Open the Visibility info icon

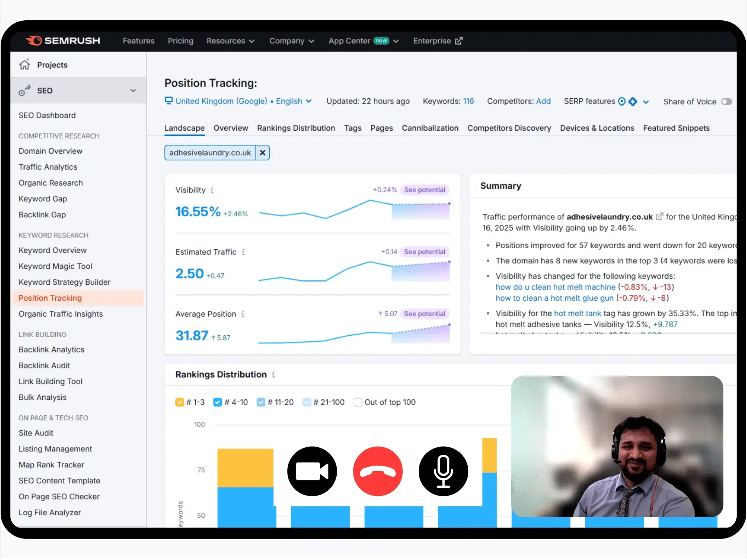pos(212,190)
